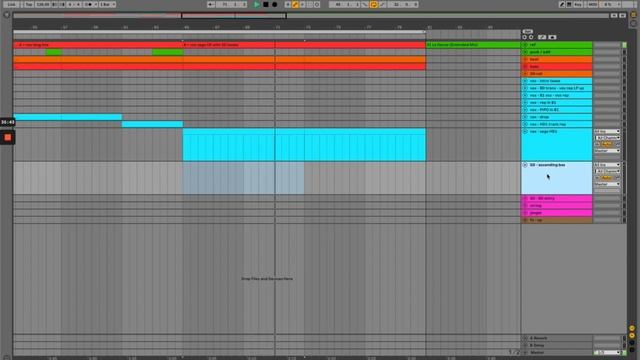
Task: Toggle Automation Mode button
Action: click(x=542, y=37)
